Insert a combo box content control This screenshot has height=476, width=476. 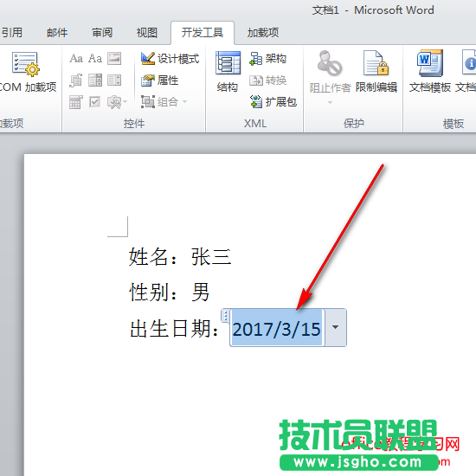pyautogui.click(x=95, y=80)
